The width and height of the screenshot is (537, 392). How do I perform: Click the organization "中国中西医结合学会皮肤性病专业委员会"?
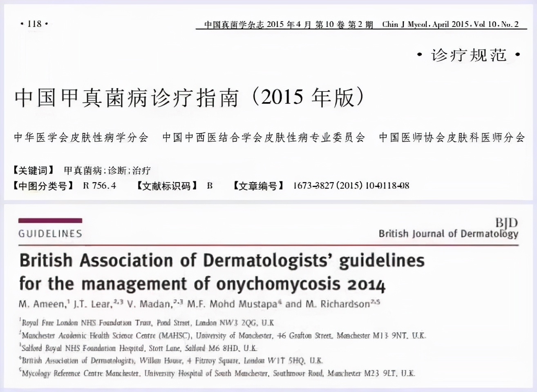tap(264, 137)
